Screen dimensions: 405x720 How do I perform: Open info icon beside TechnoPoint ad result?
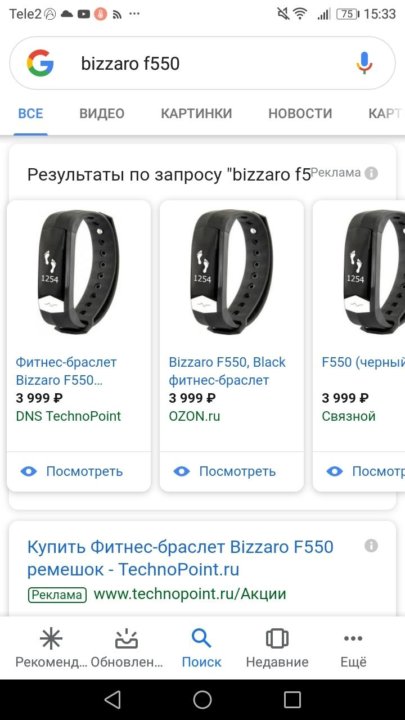[x=371, y=546]
